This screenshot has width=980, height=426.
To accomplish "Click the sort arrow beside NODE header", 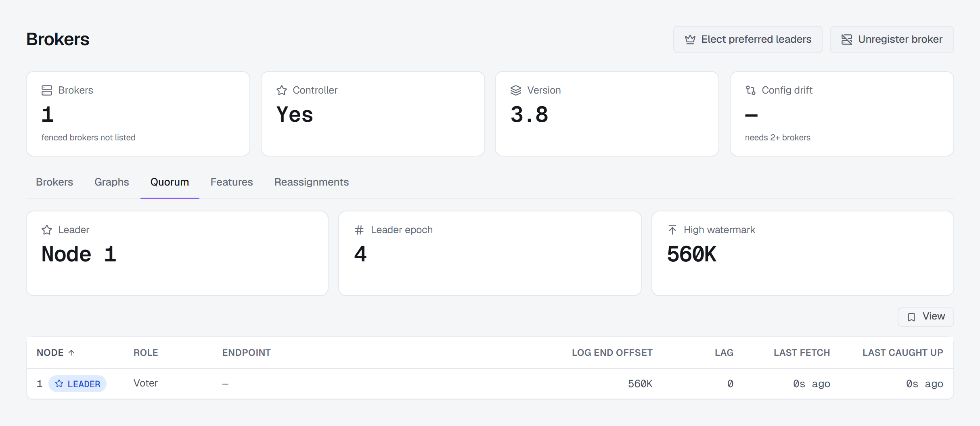I will (x=71, y=353).
